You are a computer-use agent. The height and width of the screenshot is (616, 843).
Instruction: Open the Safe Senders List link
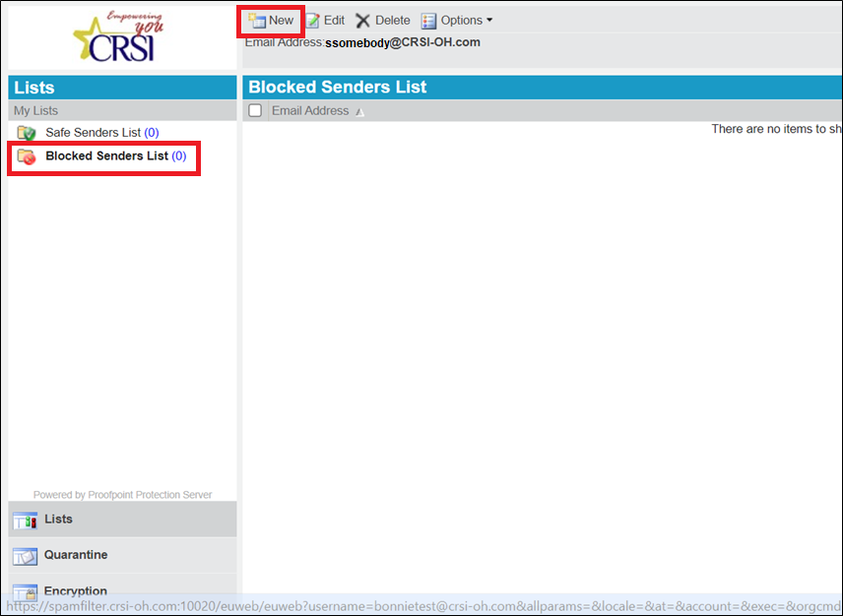(x=93, y=133)
